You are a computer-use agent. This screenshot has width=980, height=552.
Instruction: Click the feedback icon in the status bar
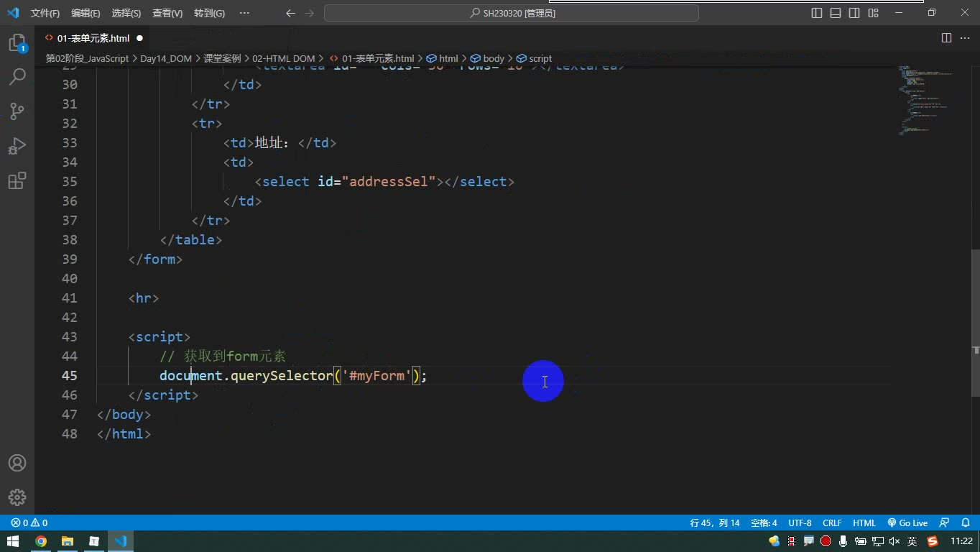[945, 523]
